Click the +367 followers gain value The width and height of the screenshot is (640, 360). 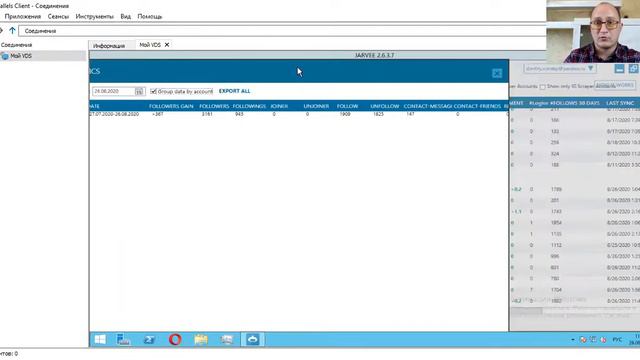click(158, 114)
